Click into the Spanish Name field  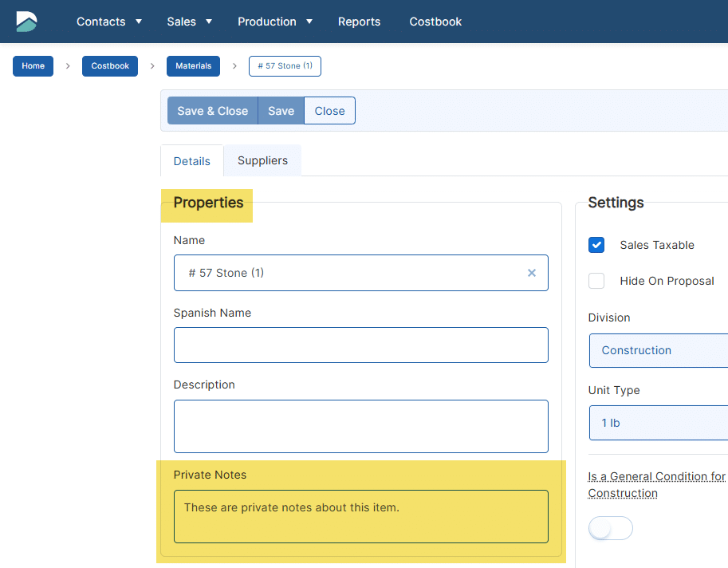coord(360,345)
